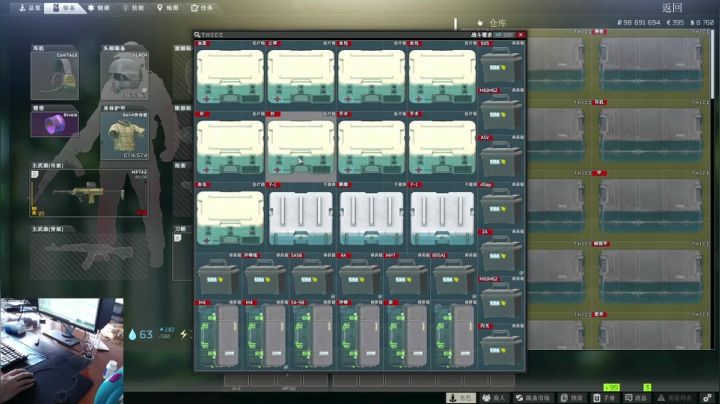The image size is (720, 404).
Task: Switch to the 装备 gear tab
Action: (65, 8)
